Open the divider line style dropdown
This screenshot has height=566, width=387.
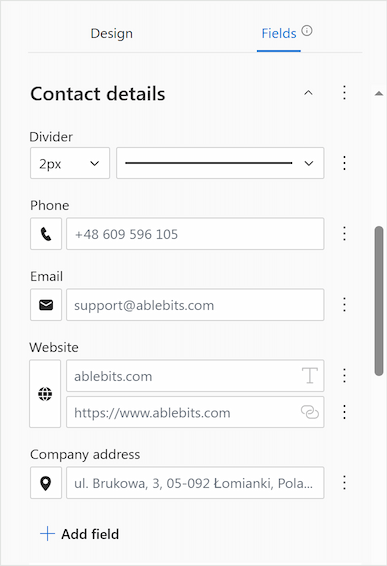coord(220,163)
